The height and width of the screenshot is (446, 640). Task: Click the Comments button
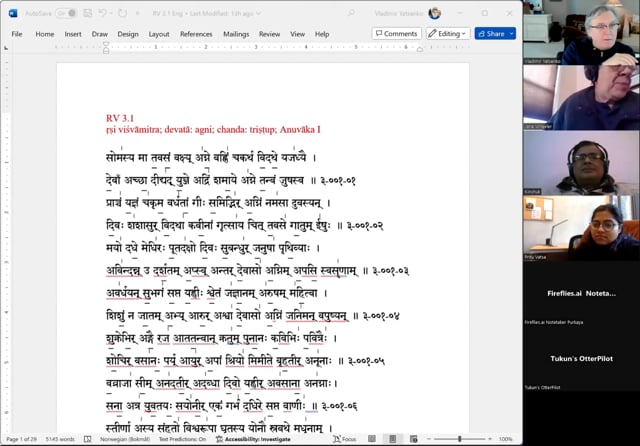click(397, 33)
